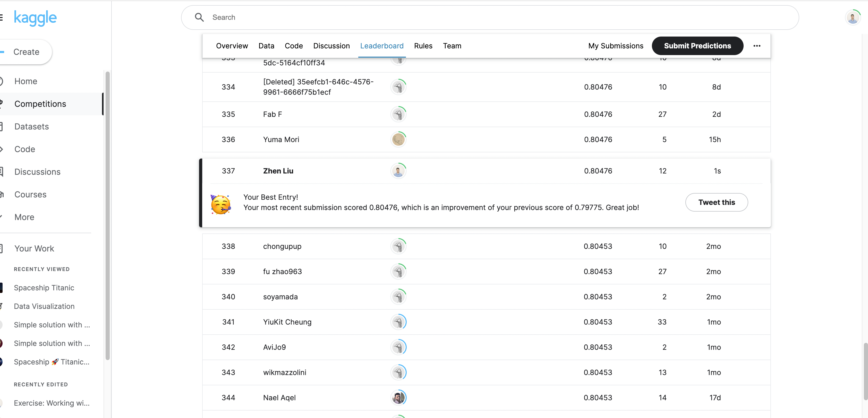Screen dimensions: 868x418
Task: Click Fab F's goose avatar
Action: pyautogui.click(x=398, y=114)
